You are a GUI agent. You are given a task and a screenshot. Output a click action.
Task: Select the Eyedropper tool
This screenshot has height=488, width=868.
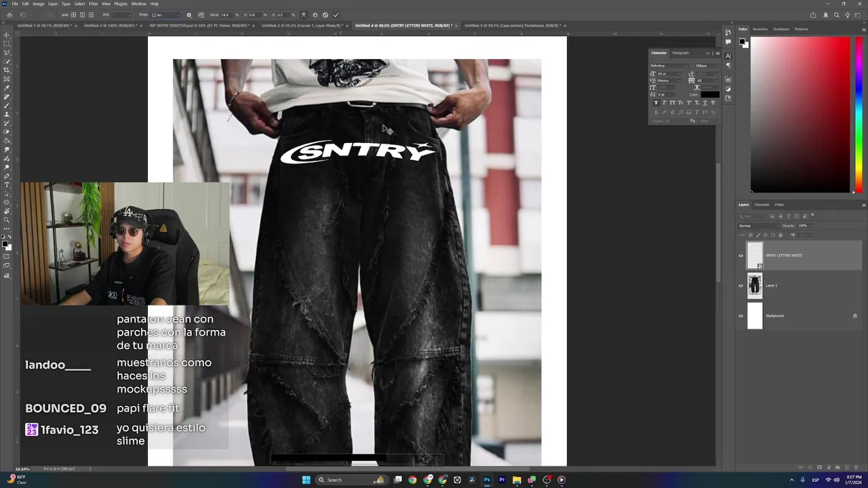tap(7, 87)
